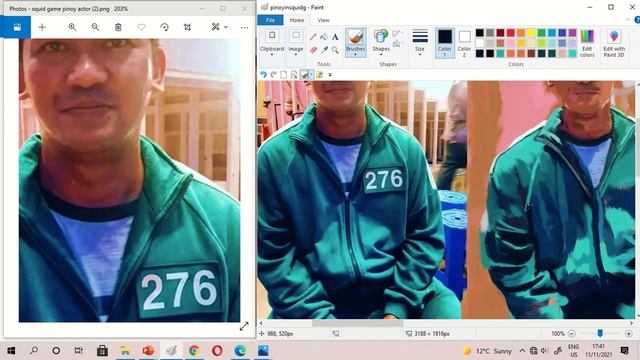This screenshot has height=360, width=640.
Task: Switch to the Home ribbon tab
Action: [x=297, y=20]
